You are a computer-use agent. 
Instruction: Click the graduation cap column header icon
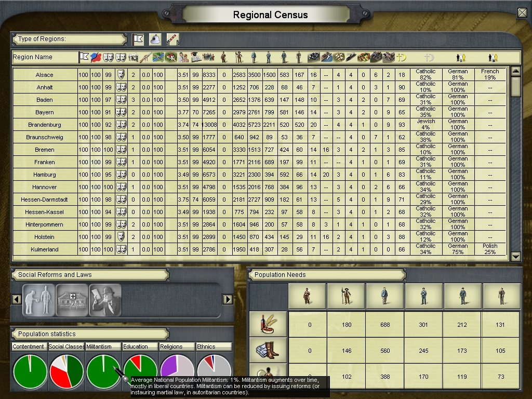pyautogui.click(x=196, y=57)
